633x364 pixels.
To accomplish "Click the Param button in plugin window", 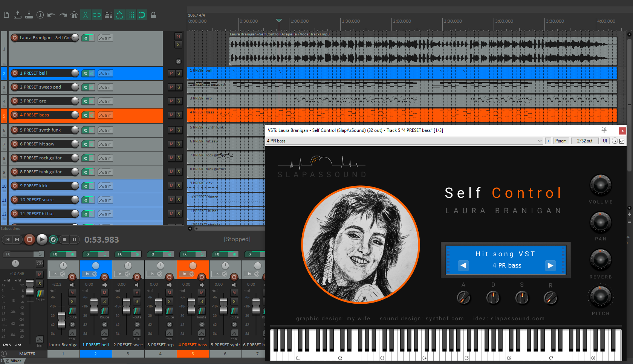I will tap(561, 141).
